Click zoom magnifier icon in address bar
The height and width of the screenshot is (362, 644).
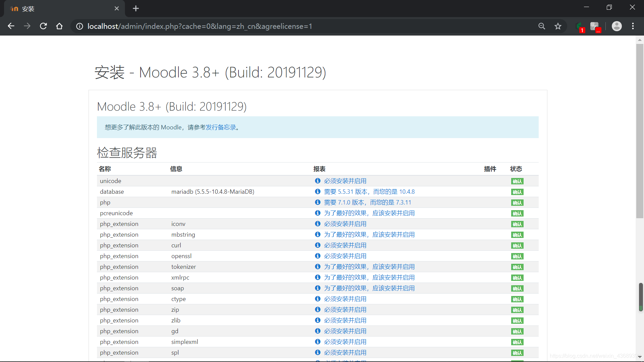pyautogui.click(x=542, y=26)
